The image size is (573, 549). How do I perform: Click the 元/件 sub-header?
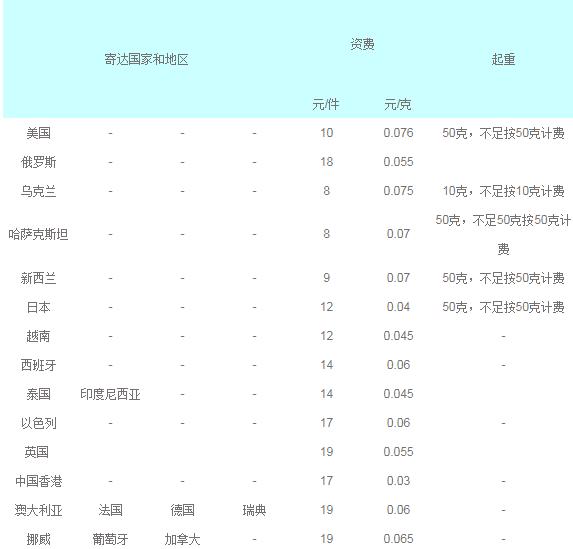coord(326,105)
